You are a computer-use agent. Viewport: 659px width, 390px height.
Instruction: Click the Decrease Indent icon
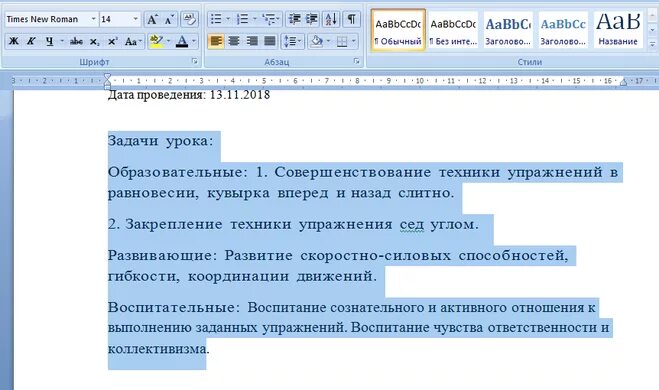(x=294, y=19)
